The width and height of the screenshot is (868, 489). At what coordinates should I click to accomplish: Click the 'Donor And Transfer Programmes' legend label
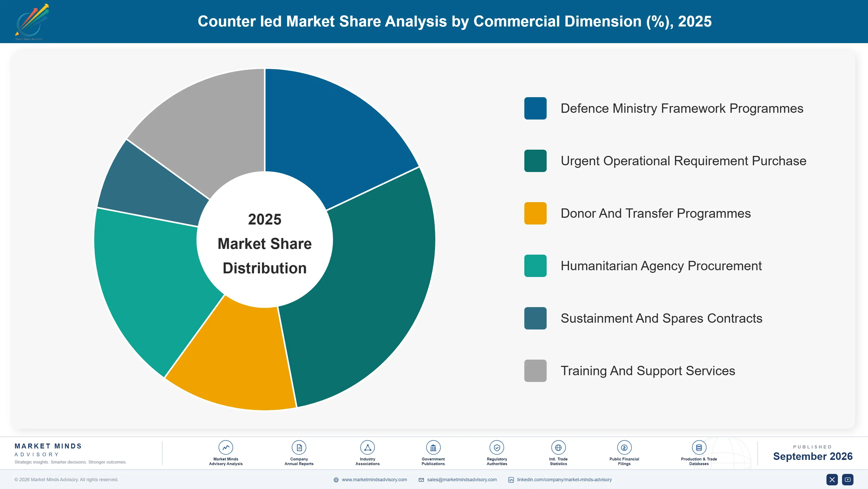click(656, 213)
